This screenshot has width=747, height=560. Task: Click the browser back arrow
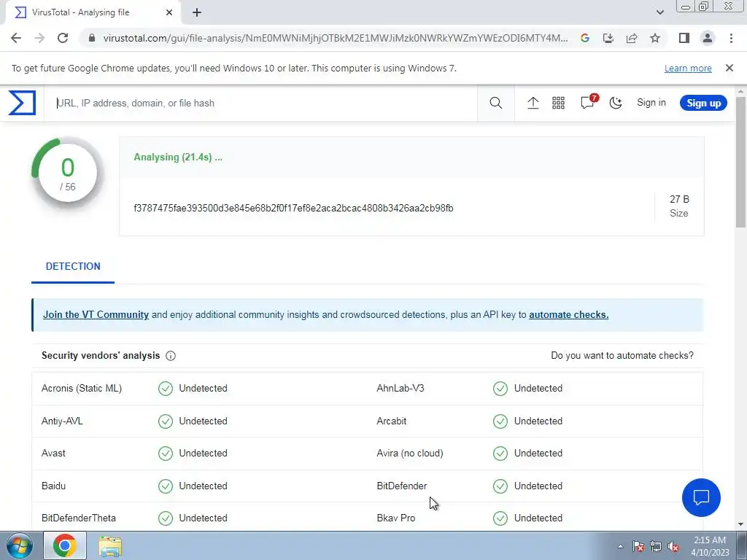16,38
